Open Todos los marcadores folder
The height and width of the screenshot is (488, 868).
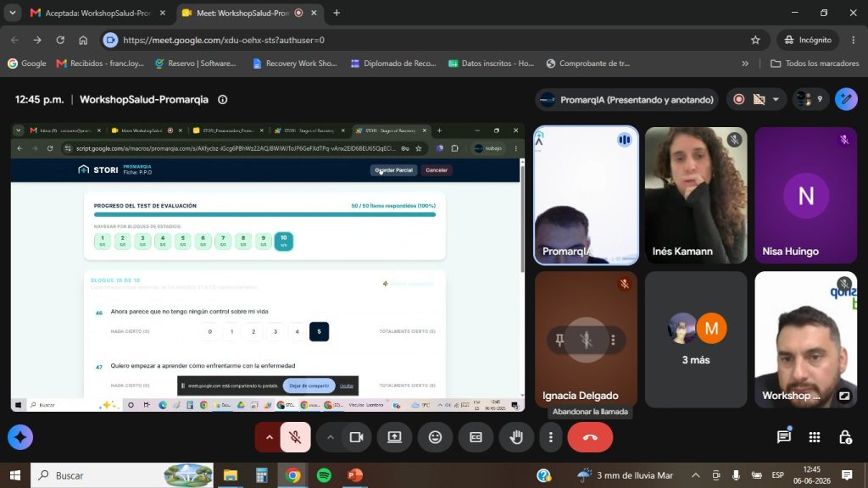click(815, 63)
